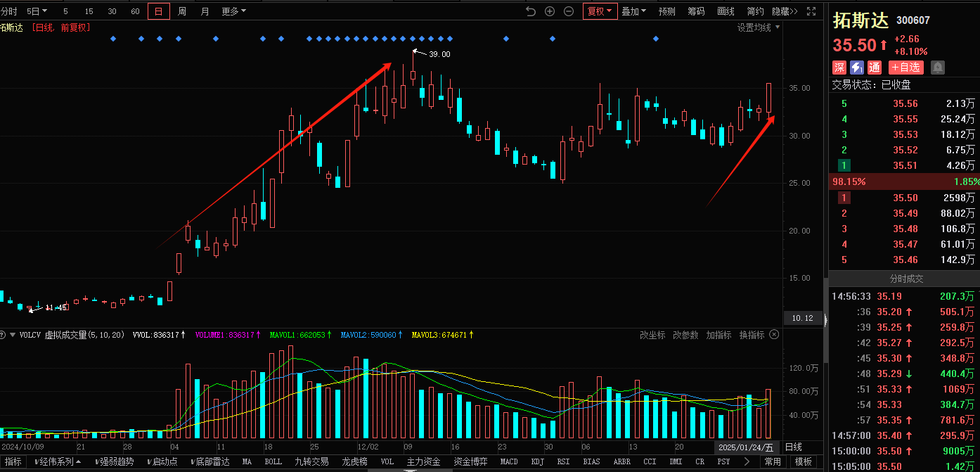Open the 设置均线 moving average dropdown
Viewport: 980px width, 472px height.
tap(758, 27)
